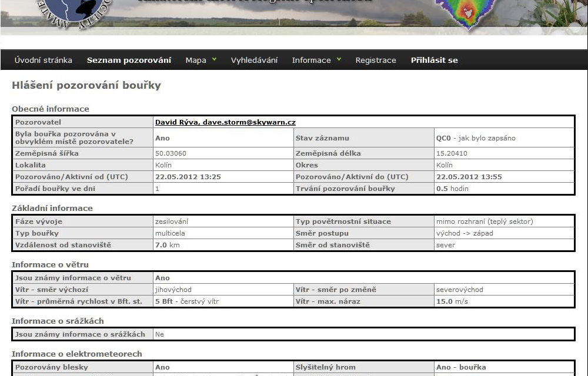Viewport: 588px width, 376px height.
Task: Click storm type value multicela
Action: point(170,233)
